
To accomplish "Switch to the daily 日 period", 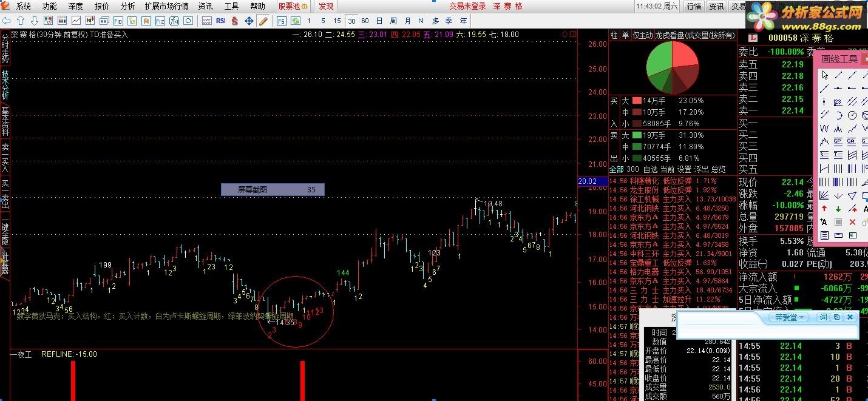I will pos(379,21).
